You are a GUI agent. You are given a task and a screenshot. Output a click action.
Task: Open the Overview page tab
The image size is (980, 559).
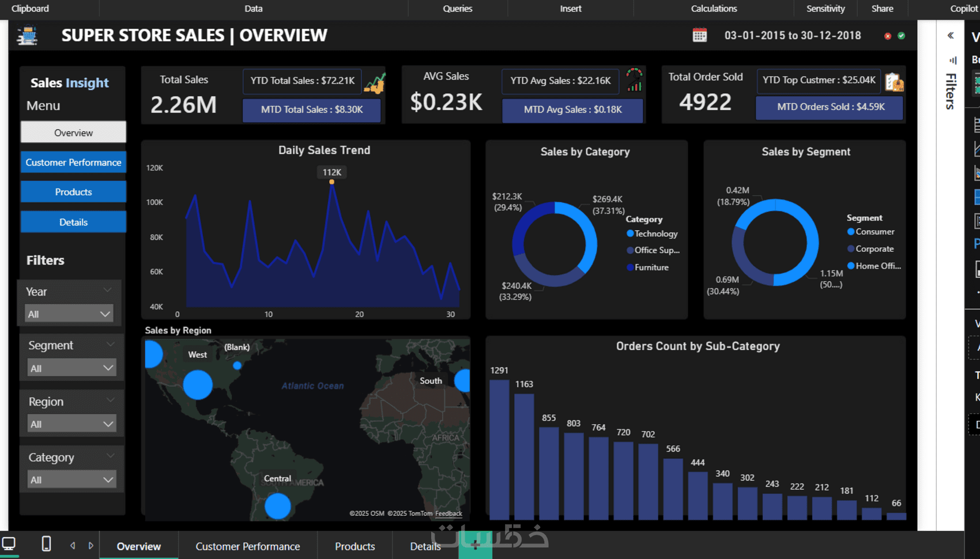click(139, 546)
